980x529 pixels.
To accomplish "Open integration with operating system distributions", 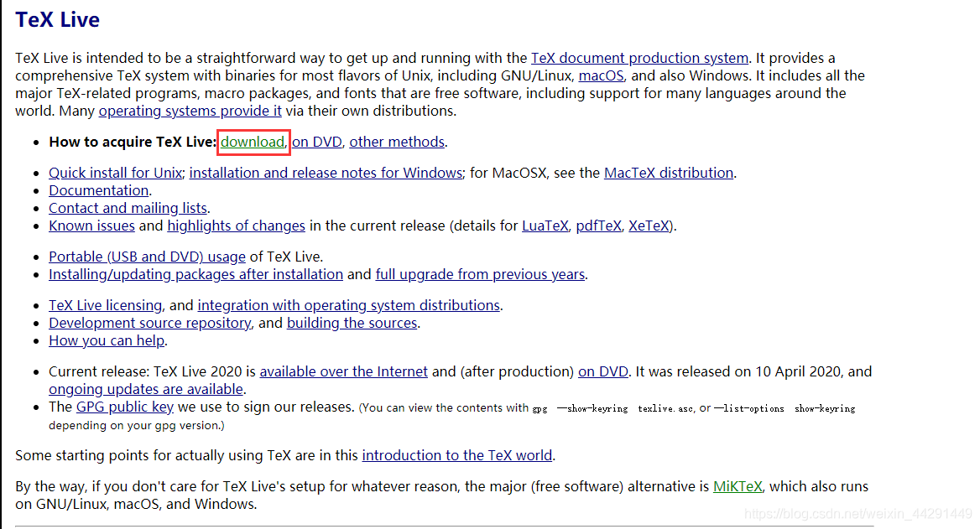I will tap(349, 305).
